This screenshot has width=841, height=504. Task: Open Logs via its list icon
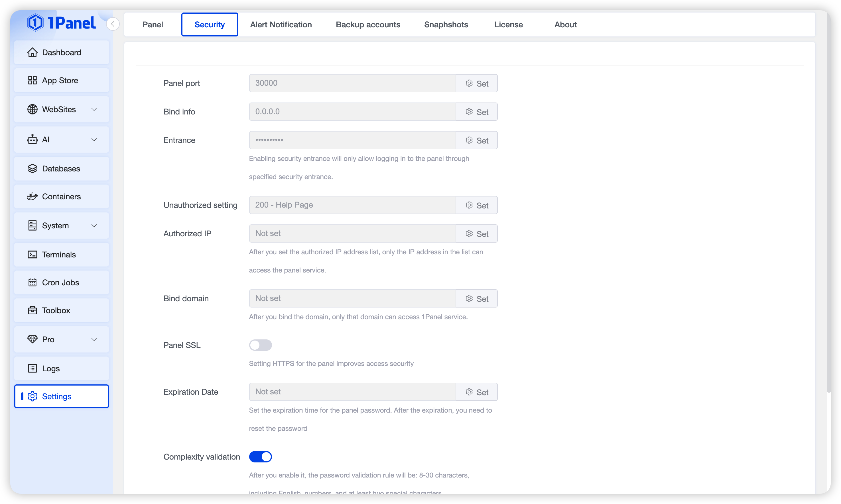(32, 368)
